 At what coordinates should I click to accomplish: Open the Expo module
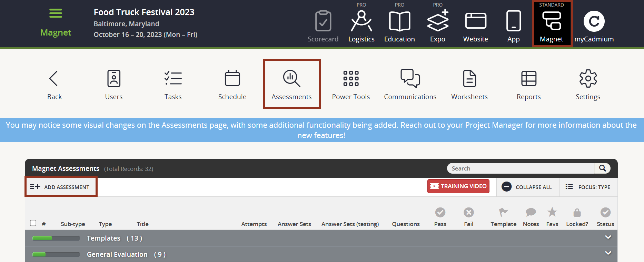(437, 26)
